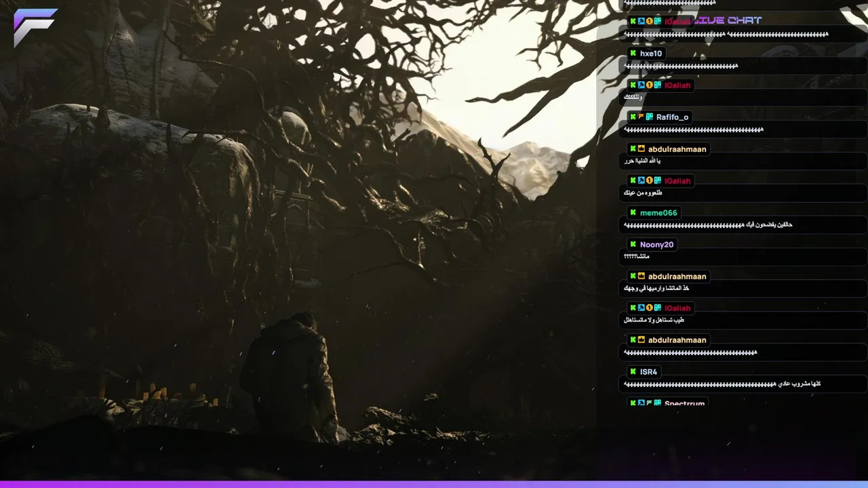Screen dimensions: 868x488
Task: Click the chat message 'يا الله الدنيا حرر'
Action: (642, 161)
